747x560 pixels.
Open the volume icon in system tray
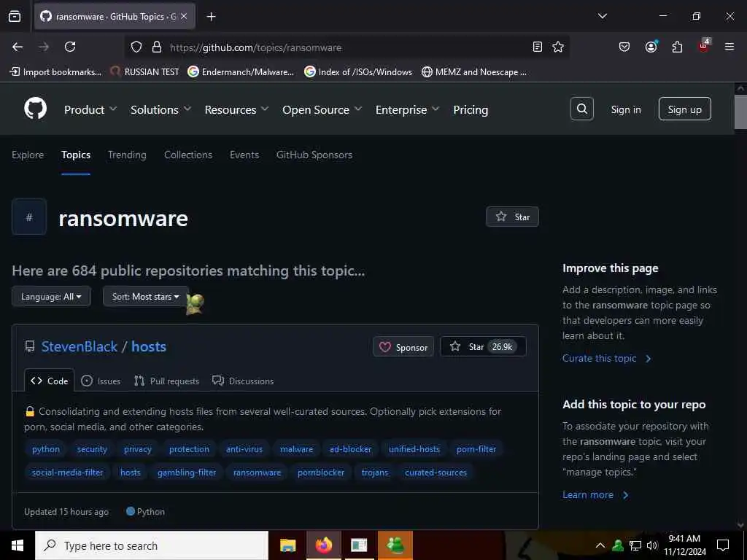(651, 545)
